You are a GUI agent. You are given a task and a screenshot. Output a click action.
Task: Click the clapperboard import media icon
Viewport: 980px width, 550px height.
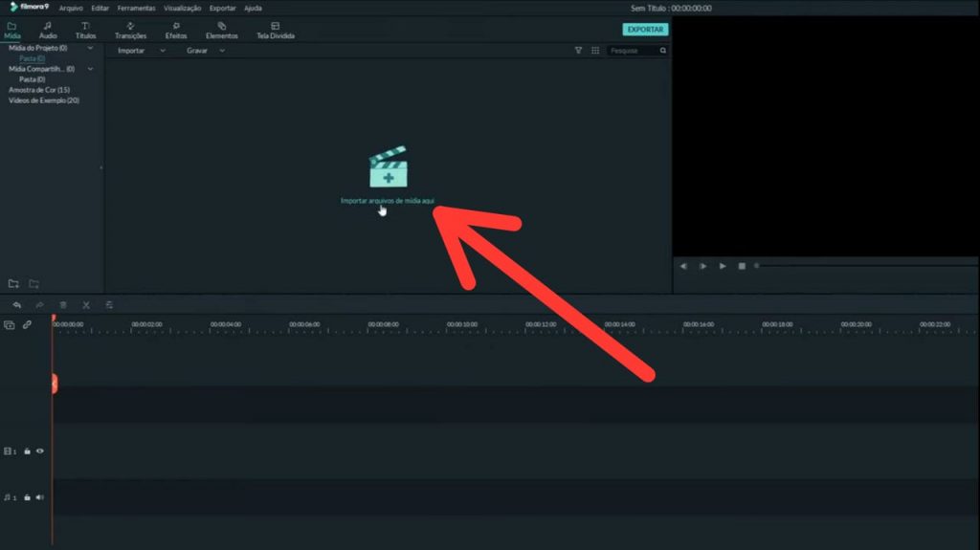(388, 168)
